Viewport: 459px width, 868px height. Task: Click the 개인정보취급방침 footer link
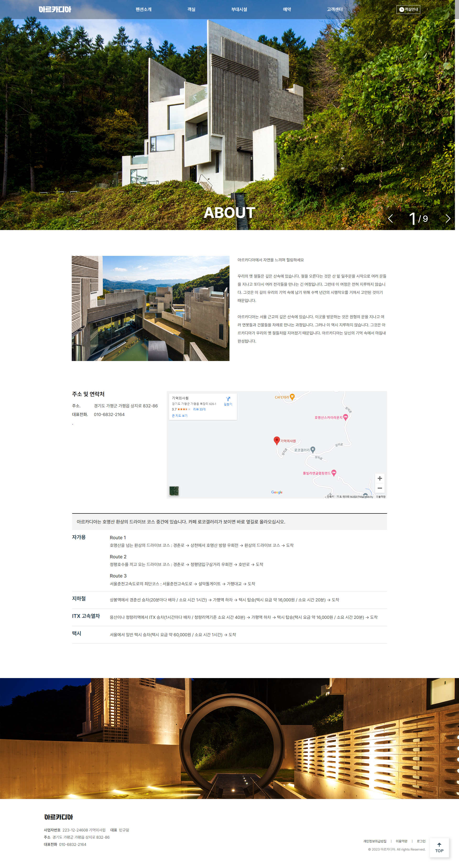(x=375, y=841)
